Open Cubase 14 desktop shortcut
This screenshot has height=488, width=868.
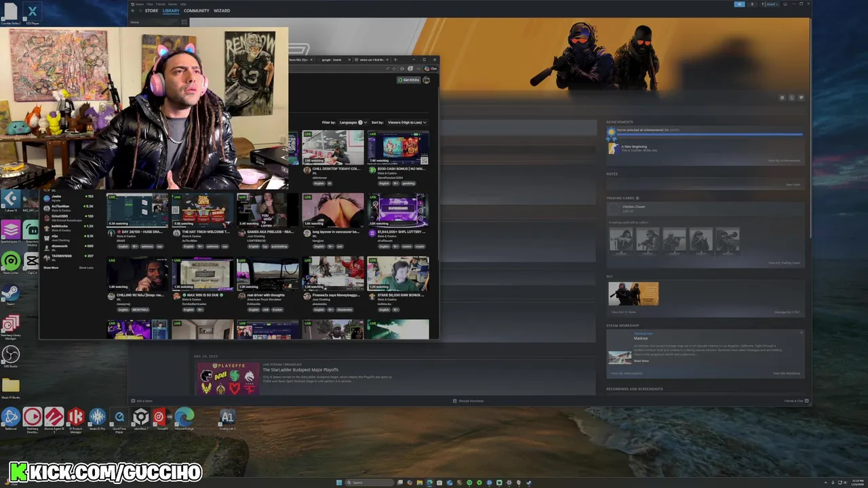[x=10, y=199]
